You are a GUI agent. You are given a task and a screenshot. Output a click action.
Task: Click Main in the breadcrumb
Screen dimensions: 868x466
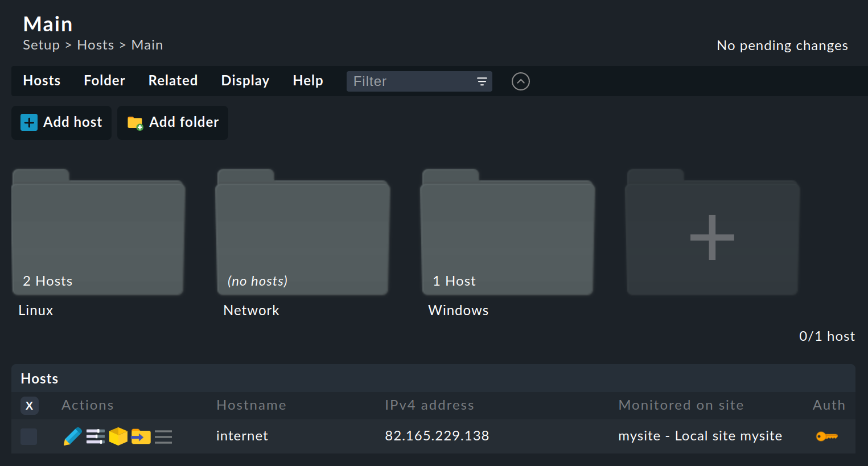click(x=147, y=45)
